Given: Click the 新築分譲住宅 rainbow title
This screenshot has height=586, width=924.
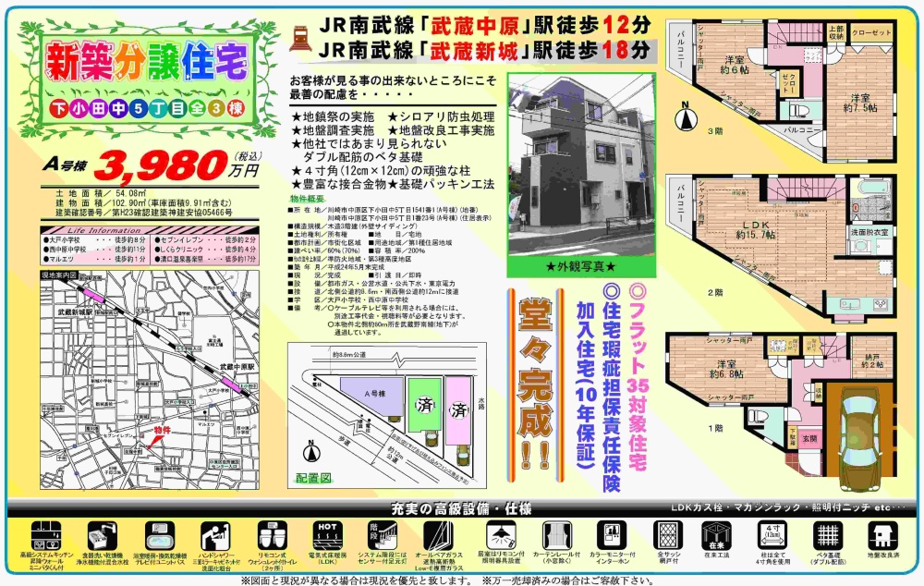Looking at the screenshot, I should click(x=147, y=61).
